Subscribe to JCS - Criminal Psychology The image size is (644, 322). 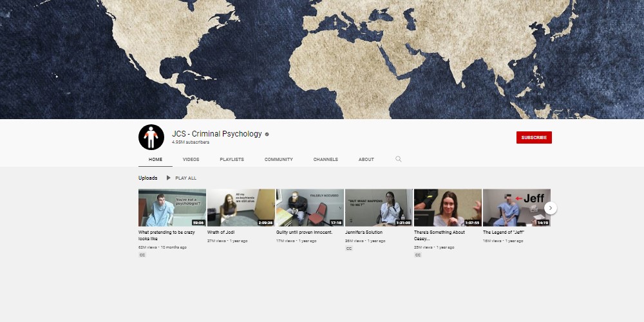click(x=534, y=138)
